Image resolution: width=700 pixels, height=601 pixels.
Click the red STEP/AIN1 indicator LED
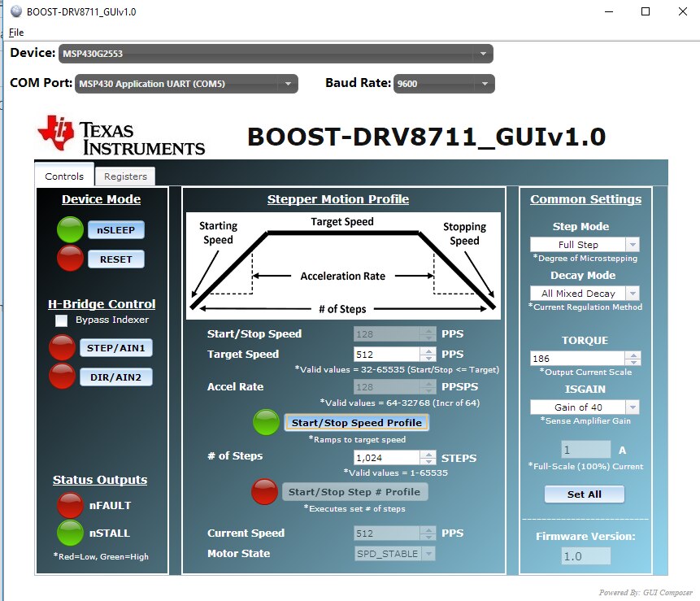click(62, 347)
